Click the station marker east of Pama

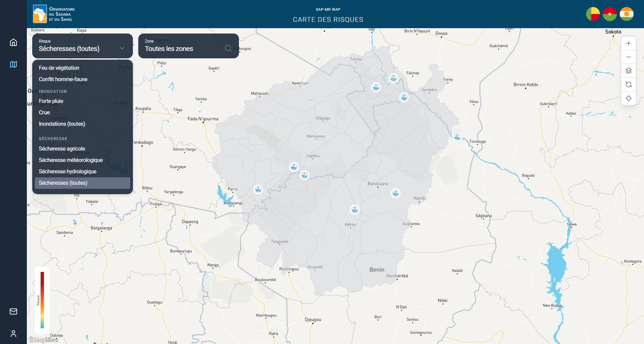click(258, 189)
